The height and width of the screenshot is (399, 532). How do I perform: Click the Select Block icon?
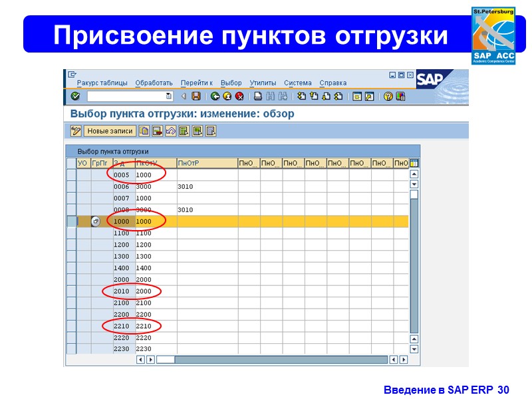198,131
